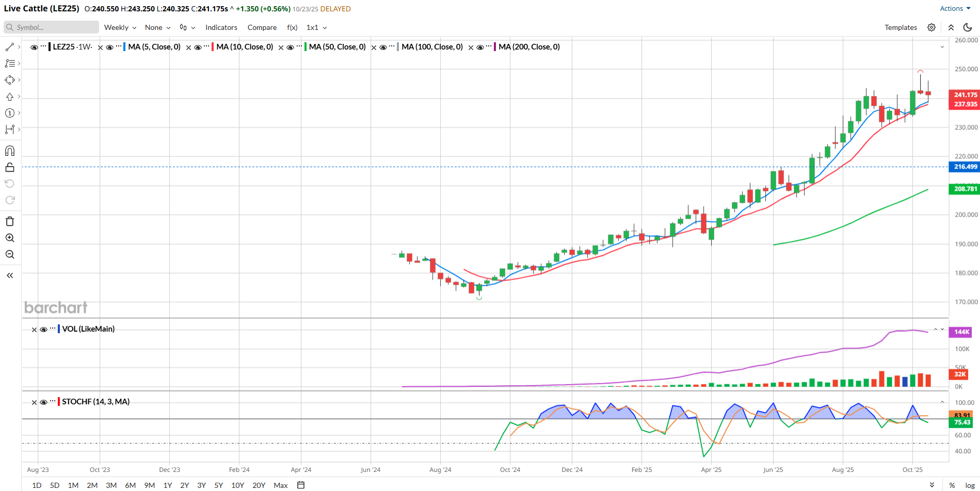Screen dimensions: 980x491
Task: Open the Weekly interval dropdown
Action: click(120, 27)
